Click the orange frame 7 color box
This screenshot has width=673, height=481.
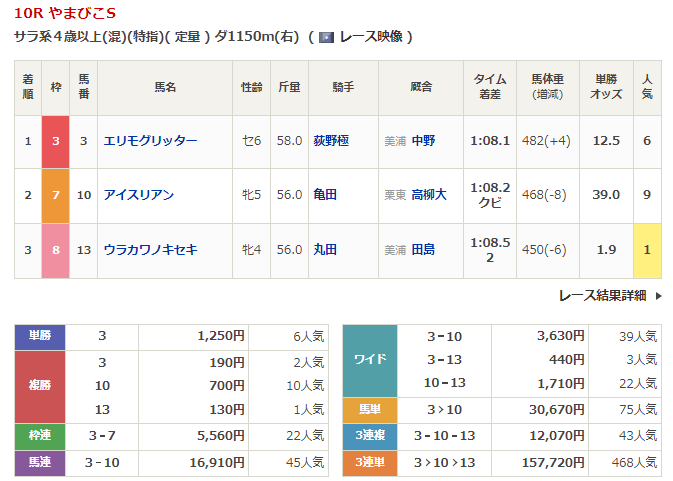[x=56, y=195]
